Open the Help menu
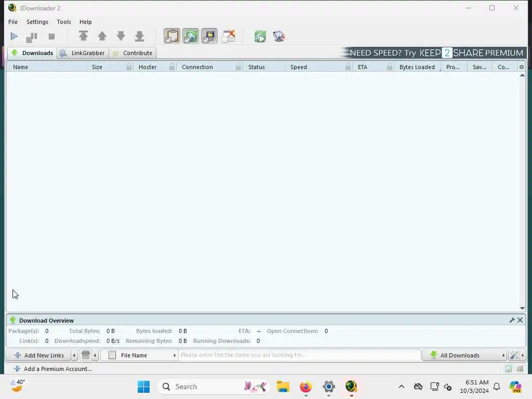 coord(86,22)
